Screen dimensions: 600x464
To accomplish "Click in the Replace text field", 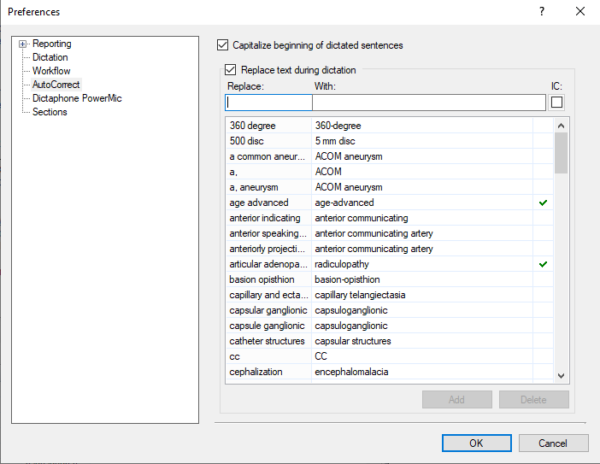I will point(268,102).
